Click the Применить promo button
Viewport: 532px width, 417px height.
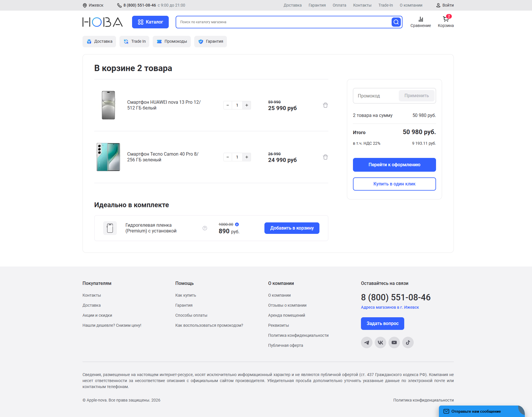[x=417, y=96]
